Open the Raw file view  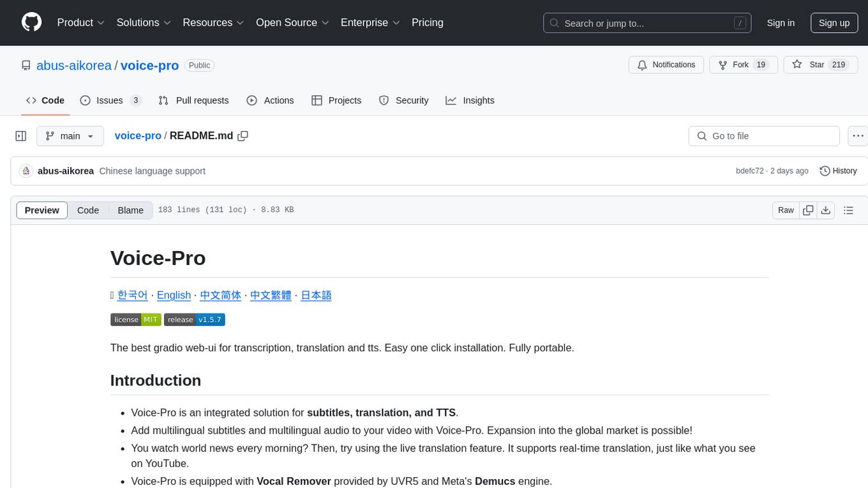point(786,210)
